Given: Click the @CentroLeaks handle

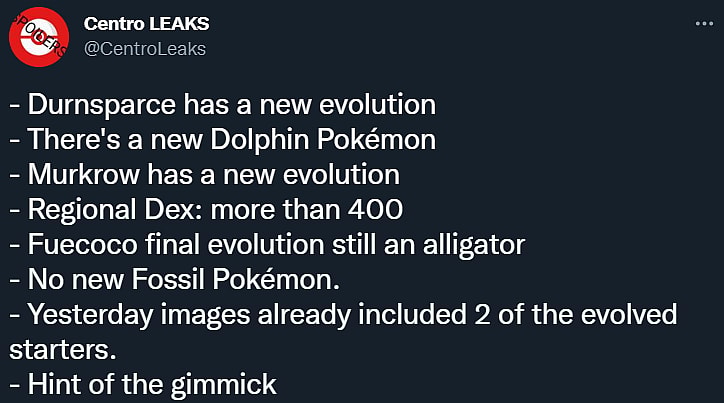Looking at the screenshot, I should (145, 48).
